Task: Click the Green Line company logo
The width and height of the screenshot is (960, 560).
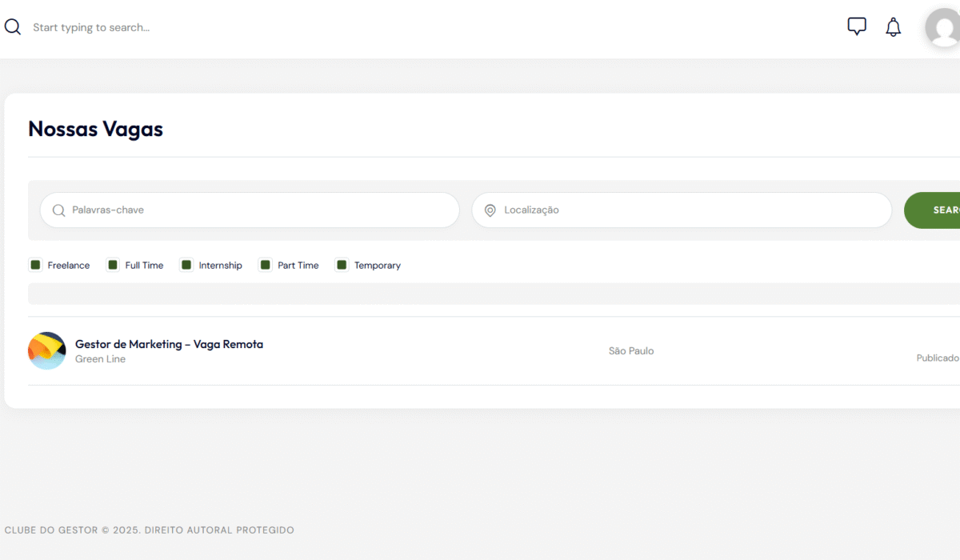Action: 46,350
